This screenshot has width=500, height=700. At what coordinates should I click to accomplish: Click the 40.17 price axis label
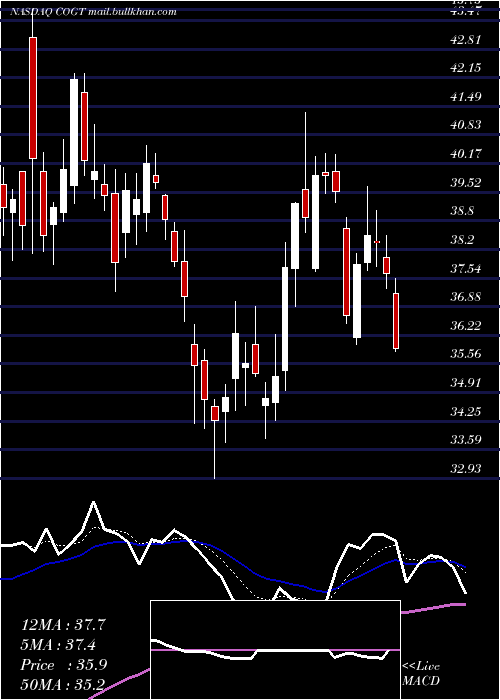point(466,154)
